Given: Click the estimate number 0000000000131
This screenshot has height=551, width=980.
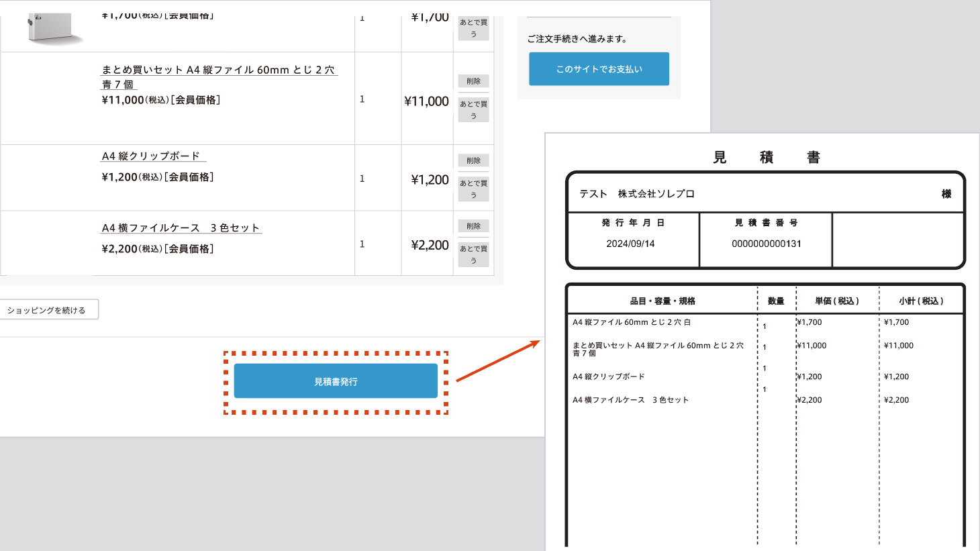Looking at the screenshot, I should click(766, 244).
